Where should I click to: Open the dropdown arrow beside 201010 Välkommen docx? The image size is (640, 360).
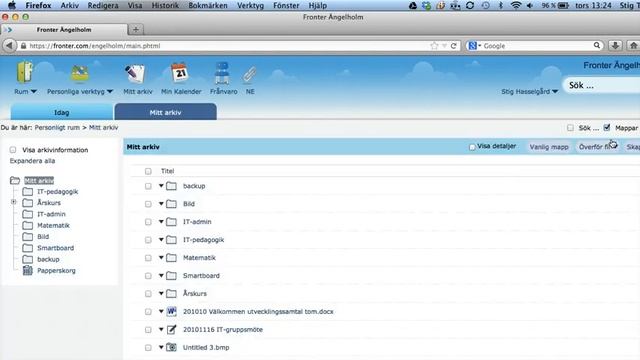pos(161,311)
